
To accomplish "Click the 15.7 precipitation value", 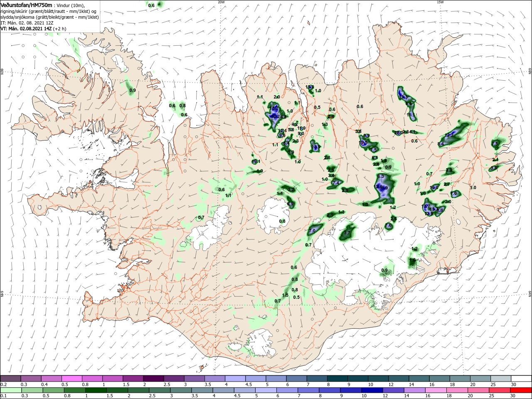I will click(274, 108).
